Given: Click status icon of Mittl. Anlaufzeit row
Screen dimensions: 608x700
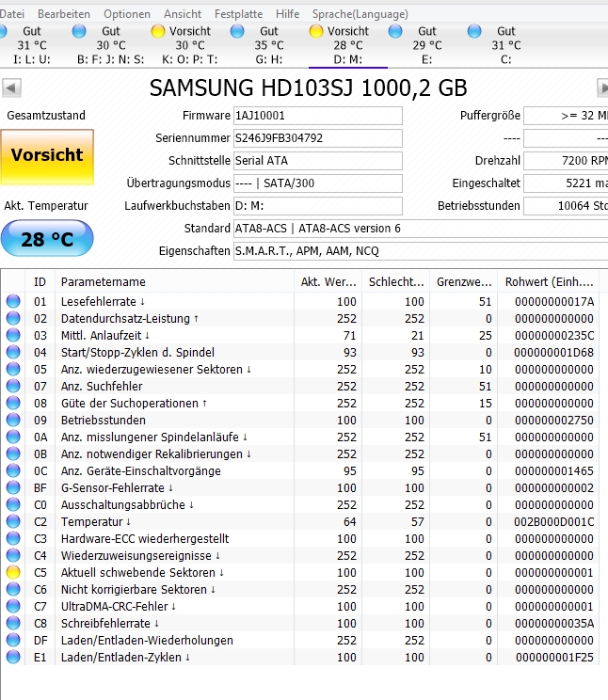Looking at the screenshot, I should [13, 335].
